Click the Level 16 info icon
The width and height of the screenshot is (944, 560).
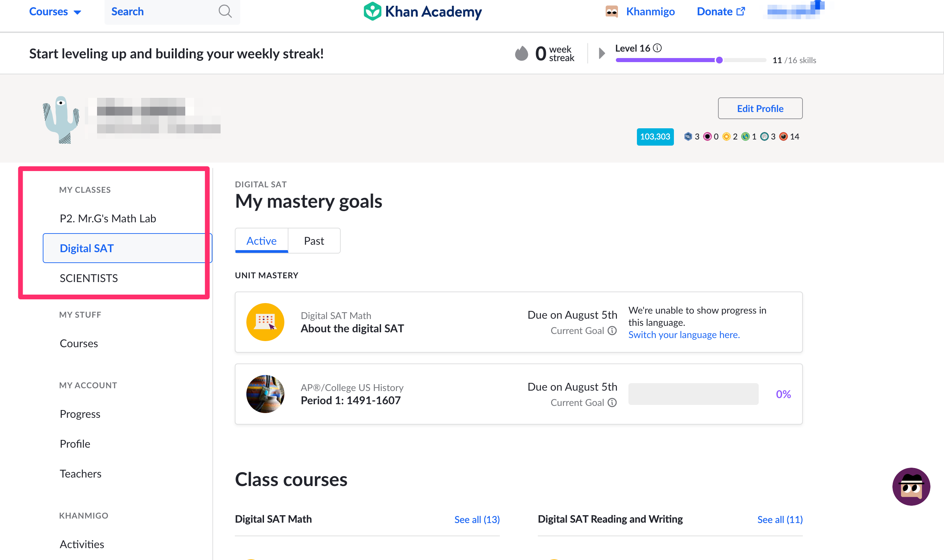pos(658,48)
